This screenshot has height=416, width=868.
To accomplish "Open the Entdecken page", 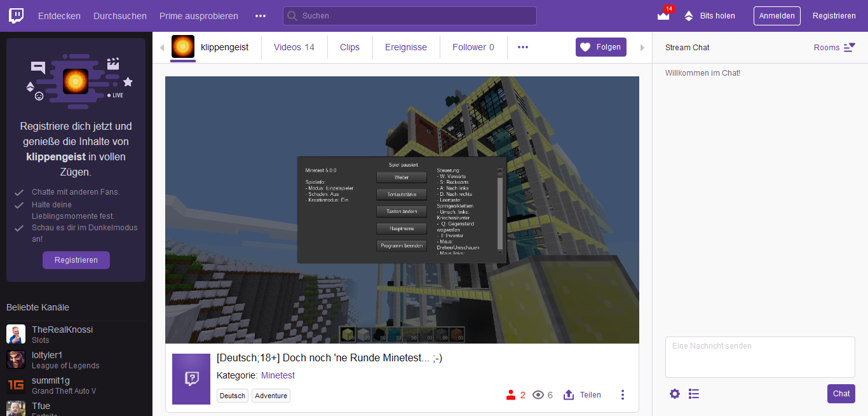I will pyautogui.click(x=59, y=16).
